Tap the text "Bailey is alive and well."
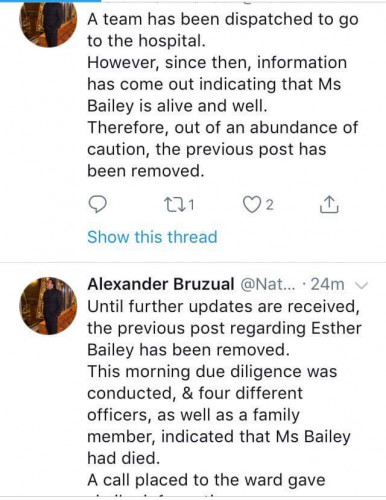 177,106
